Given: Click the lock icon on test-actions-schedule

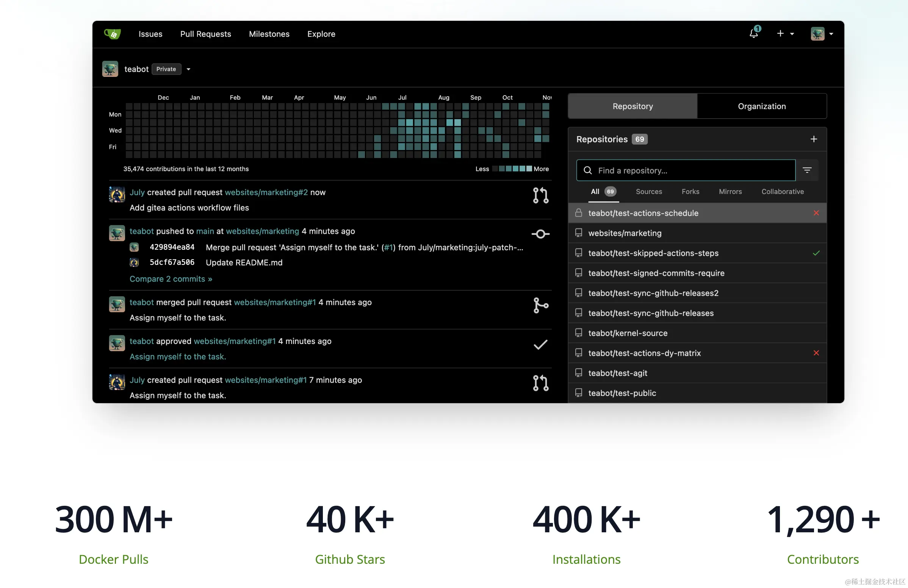Looking at the screenshot, I should click(578, 213).
